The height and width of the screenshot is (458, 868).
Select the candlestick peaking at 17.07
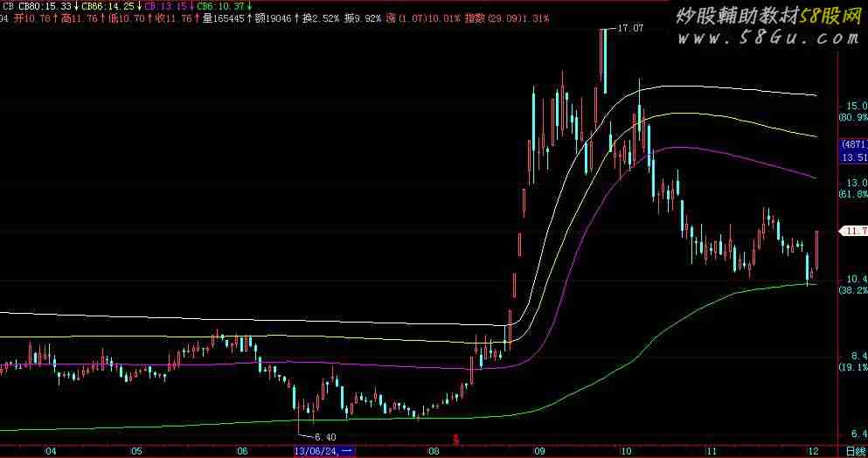[x=604, y=61]
